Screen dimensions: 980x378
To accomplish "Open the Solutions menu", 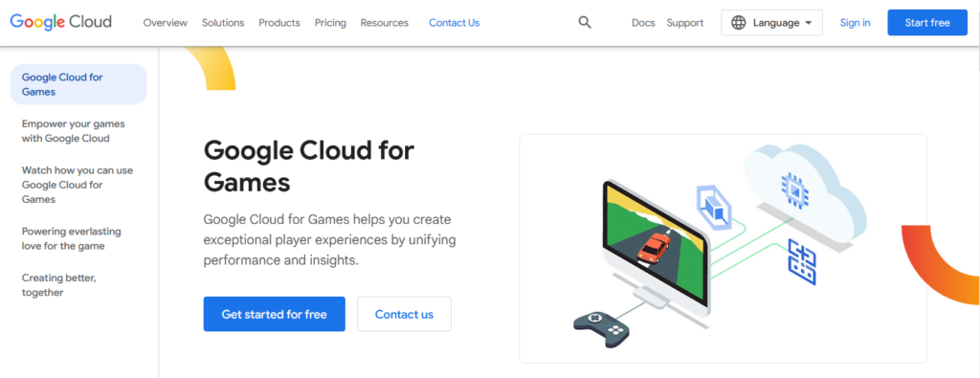I will (x=222, y=23).
